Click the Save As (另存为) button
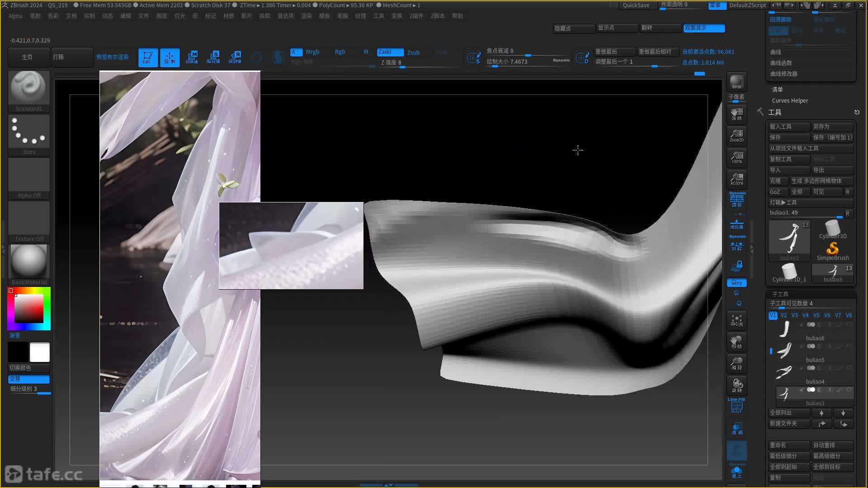This screenshot has width=868, height=488. click(832, 127)
